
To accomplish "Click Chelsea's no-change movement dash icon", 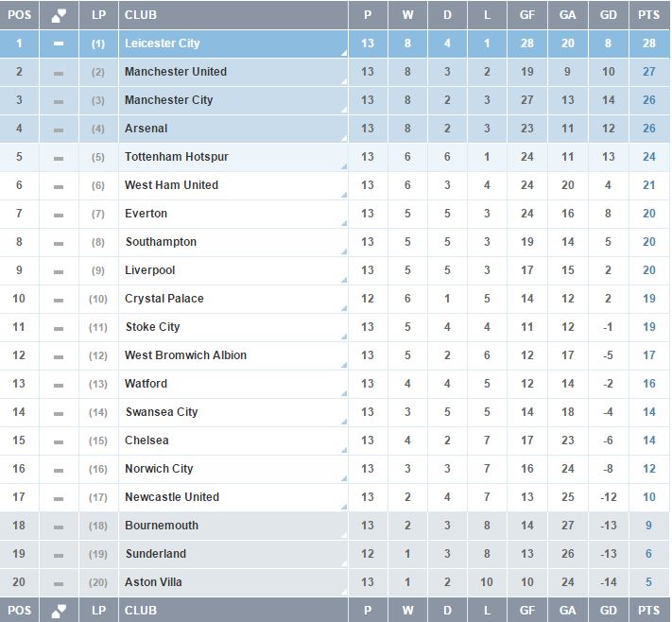I will (59, 441).
